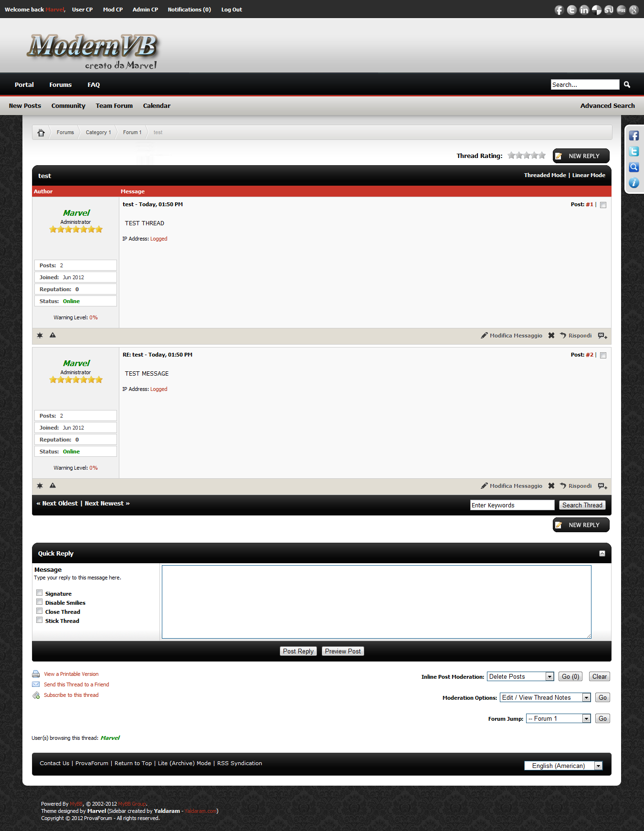Click the sidebar info icon
The image size is (644, 831).
click(x=633, y=183)
